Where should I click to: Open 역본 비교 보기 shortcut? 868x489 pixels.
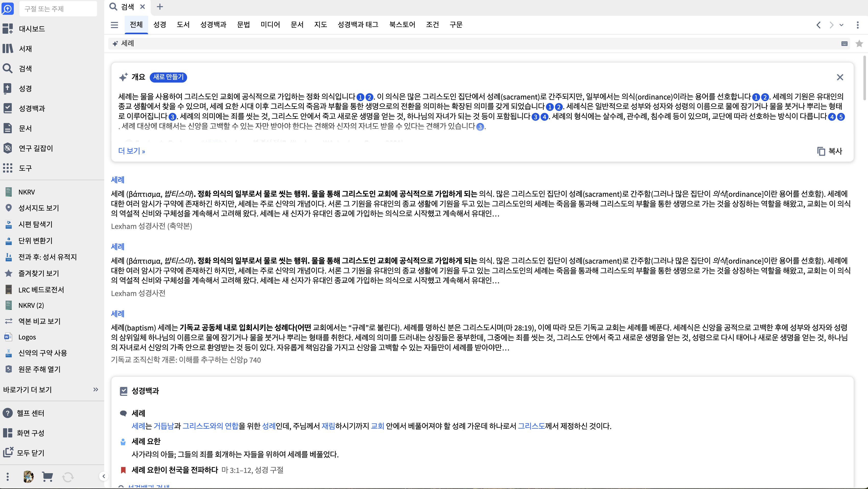coord(39,321)
